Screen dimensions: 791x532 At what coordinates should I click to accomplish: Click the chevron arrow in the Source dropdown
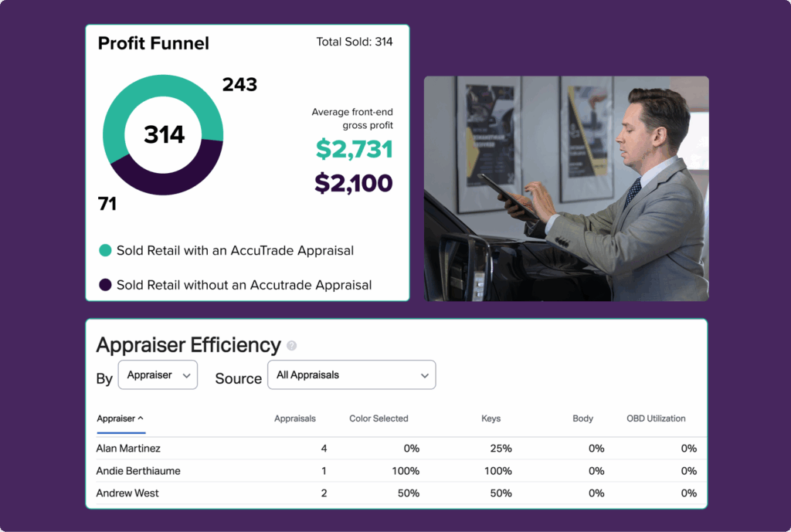click(x=424, y=375)
